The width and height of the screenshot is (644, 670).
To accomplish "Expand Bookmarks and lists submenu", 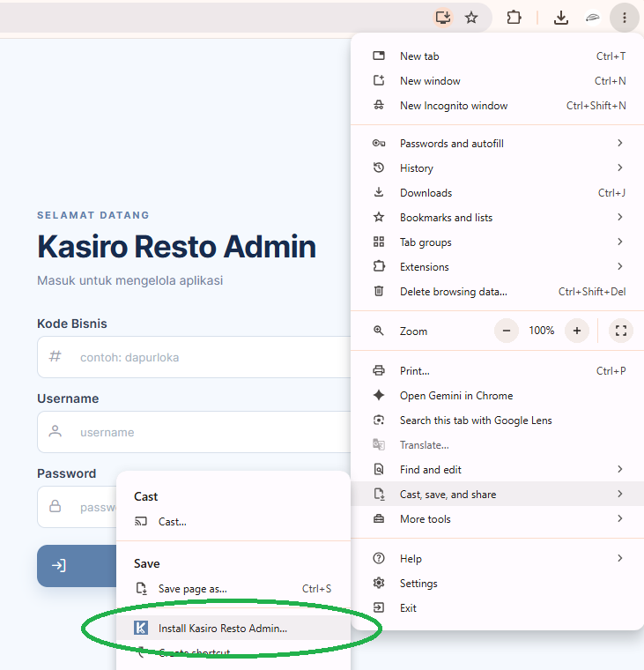I will pyautogui.click(x=498, y=218).
